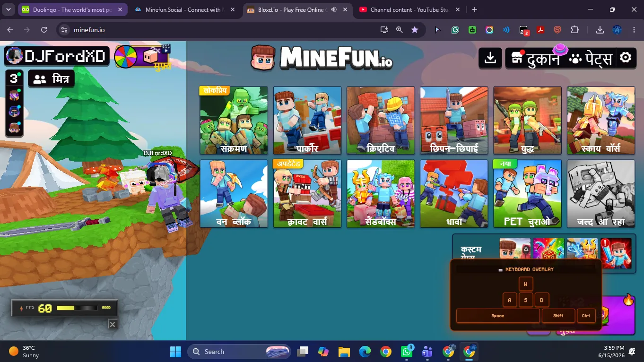Open the मित्र friends list
644x362 pixels.
pyautogui.click(x=52, y=79)
